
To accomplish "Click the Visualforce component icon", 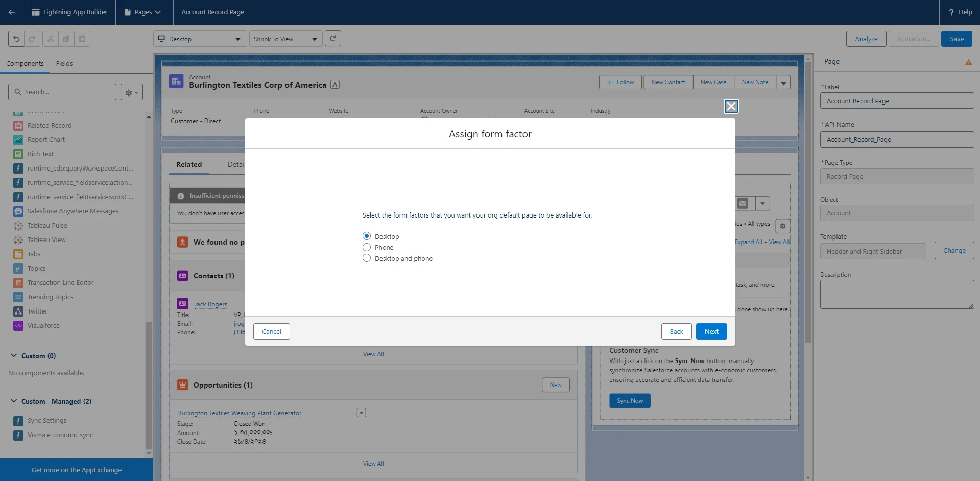I will click(x=18, y=326).
